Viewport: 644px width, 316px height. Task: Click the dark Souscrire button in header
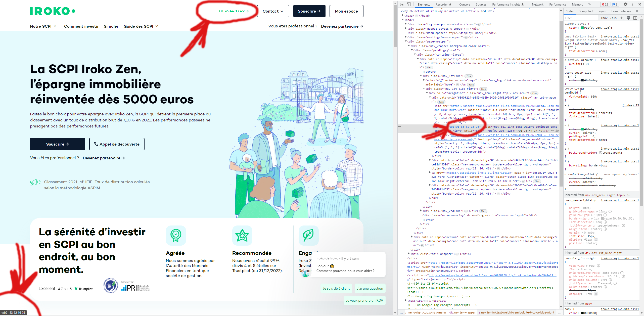[309, 11]
